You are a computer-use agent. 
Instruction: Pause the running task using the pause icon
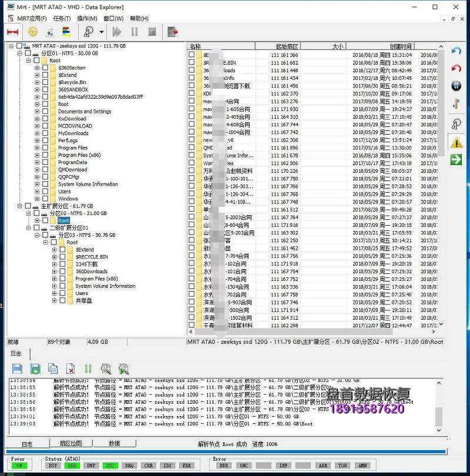coord(135,32)
